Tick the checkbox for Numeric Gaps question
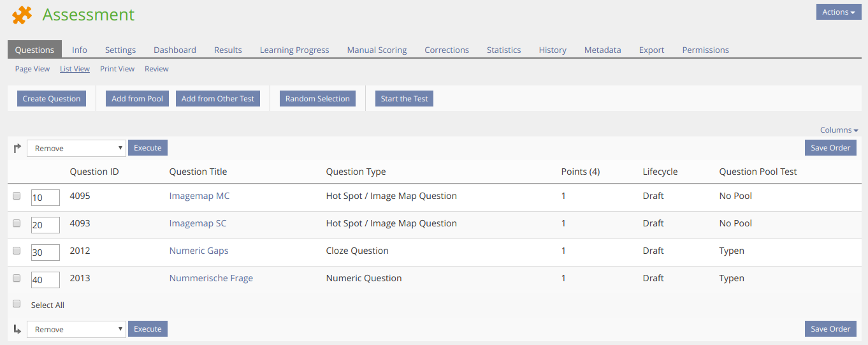 pos(17,251)
